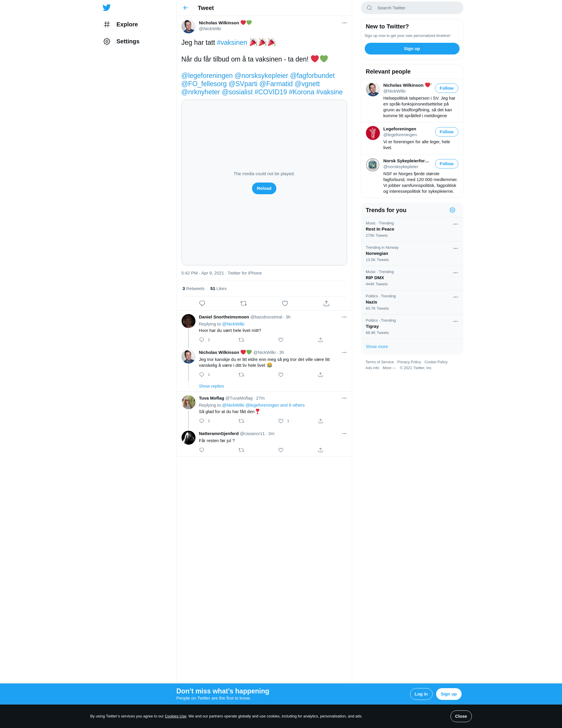The height and width of the screenshot is (728, 562).
Task: Click the retweet icon on main tweet
Action: (244, 303)
